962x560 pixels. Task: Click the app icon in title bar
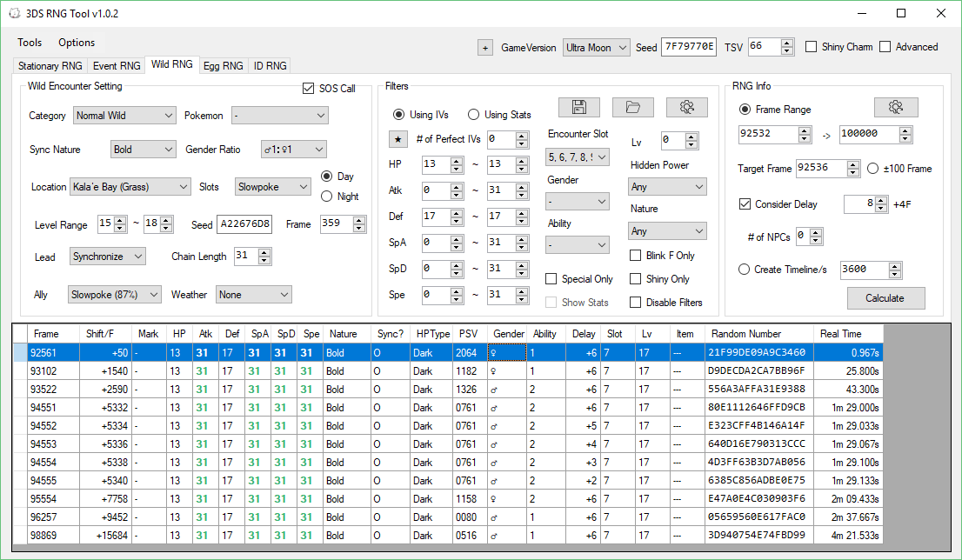click(14, 13)
